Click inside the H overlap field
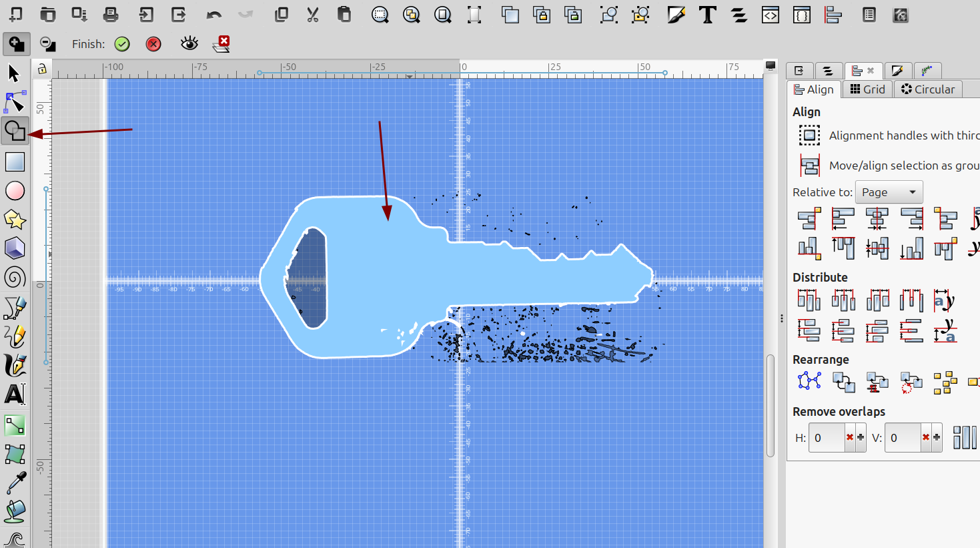 tap(827, 438)
